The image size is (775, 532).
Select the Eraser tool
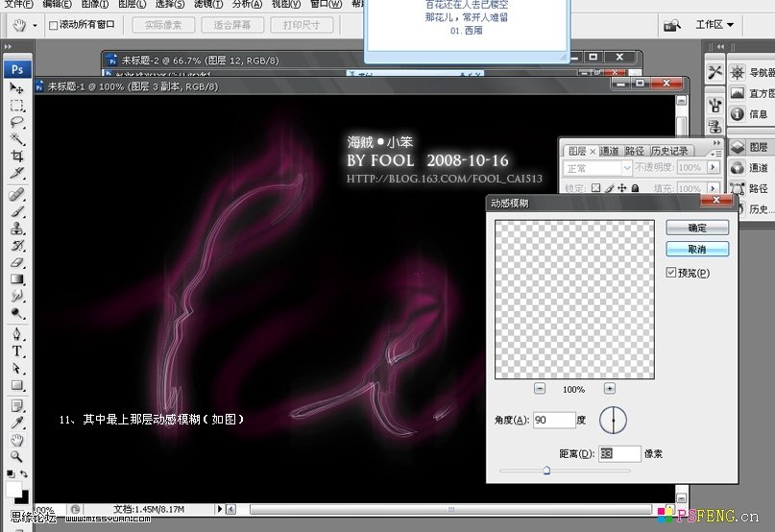16,262
